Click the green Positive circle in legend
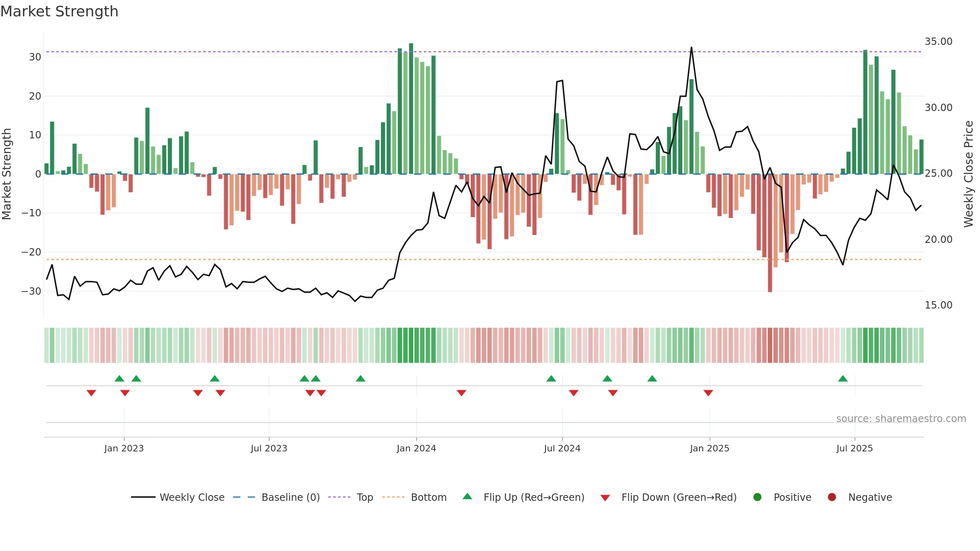Screen dimensions: 980x551 (x=757, y=497)
